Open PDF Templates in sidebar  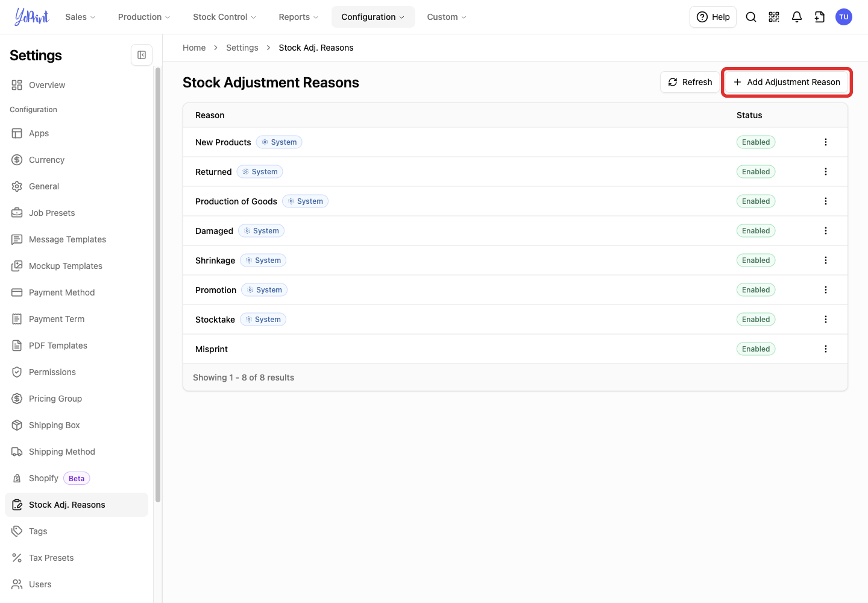[77, 346]
